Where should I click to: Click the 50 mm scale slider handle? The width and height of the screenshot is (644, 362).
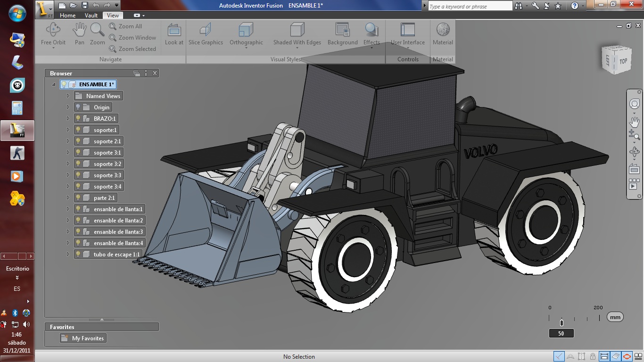click(561, 323)
